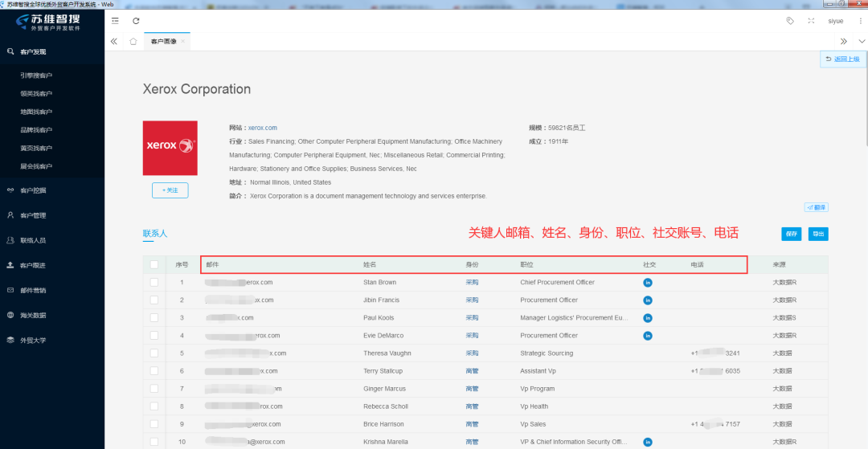Click the 职位 column header
This screenshot has width=868, height=449.
coord(527,265)
